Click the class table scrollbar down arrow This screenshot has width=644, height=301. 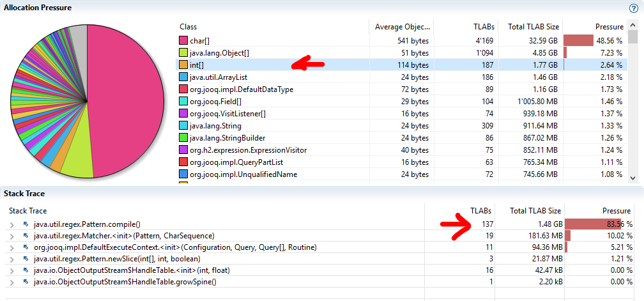(x=632, y=178)
